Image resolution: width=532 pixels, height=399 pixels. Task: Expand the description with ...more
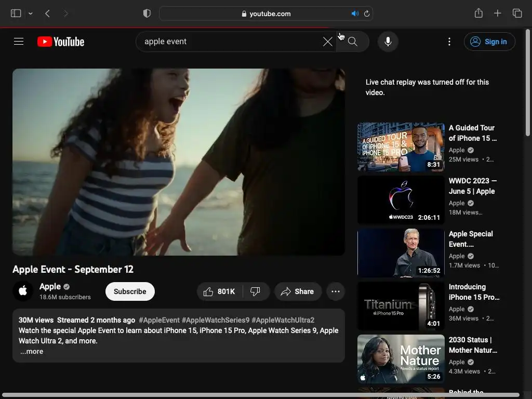pyautogui.click(x=32, y=352)
